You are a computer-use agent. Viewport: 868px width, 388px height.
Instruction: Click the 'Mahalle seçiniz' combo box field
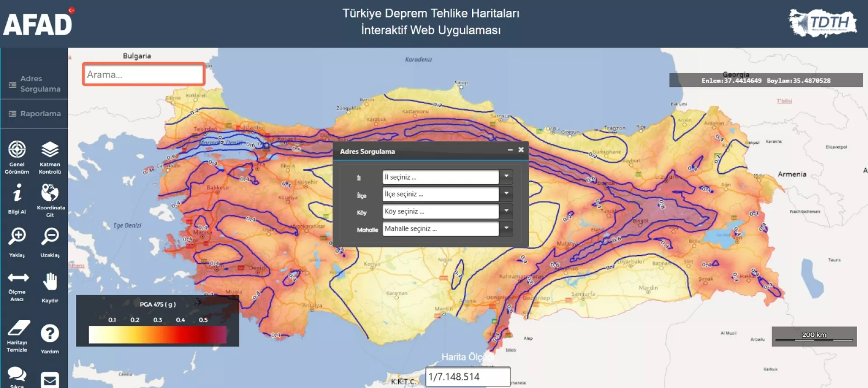[441, 228]
